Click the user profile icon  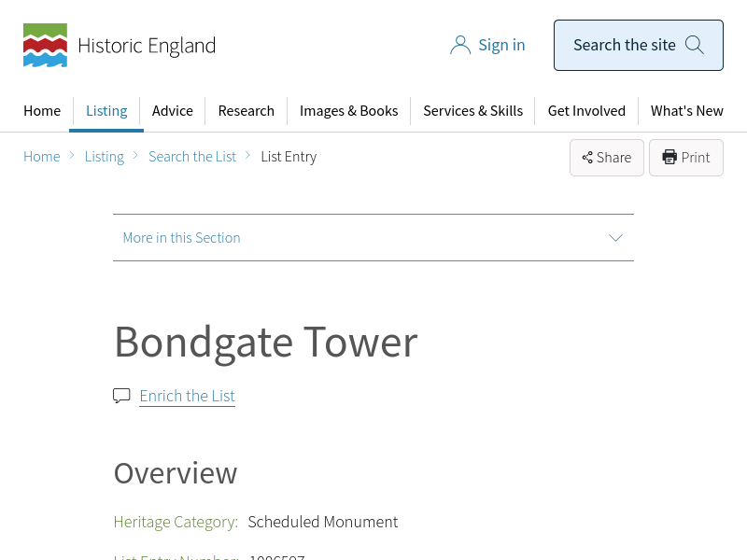click(459, 45)
